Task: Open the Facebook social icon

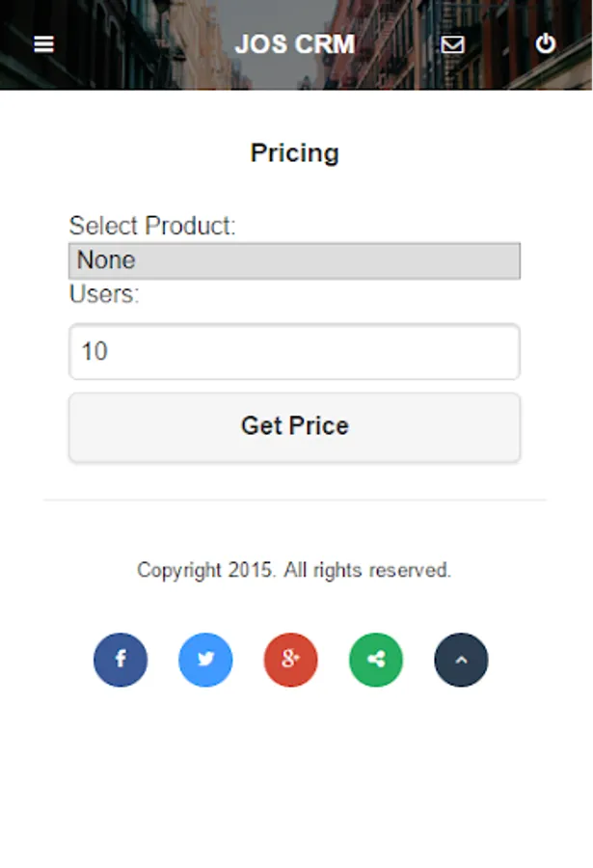Action: (121, 660)
